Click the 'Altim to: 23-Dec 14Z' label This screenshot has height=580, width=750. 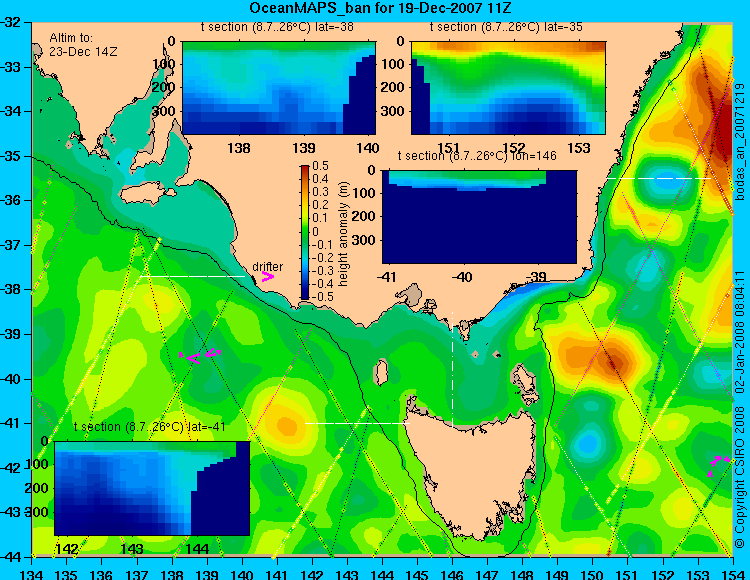click(83, 44)
